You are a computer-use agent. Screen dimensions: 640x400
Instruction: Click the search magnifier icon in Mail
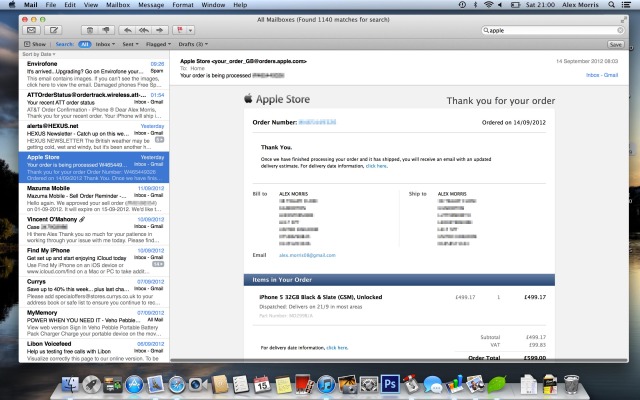coord(486,30)
